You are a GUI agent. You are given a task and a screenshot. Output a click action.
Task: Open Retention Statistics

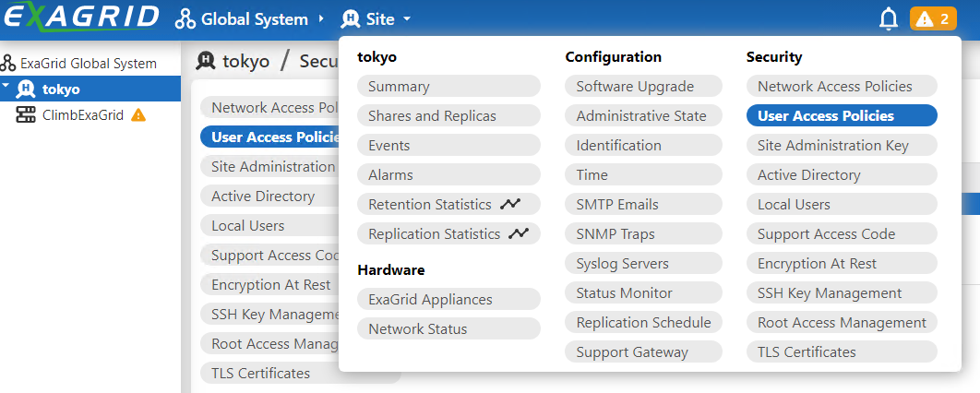click(448, 204)
